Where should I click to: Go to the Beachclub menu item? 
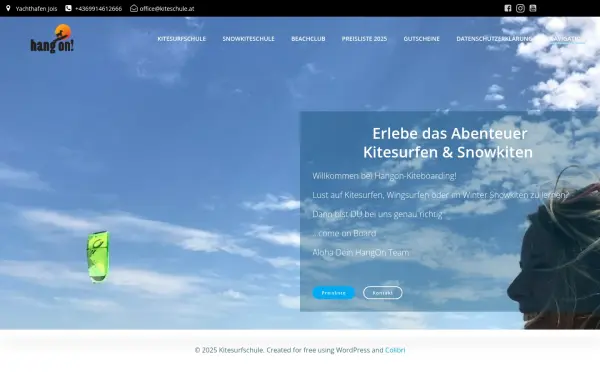[x=308, y=39]
